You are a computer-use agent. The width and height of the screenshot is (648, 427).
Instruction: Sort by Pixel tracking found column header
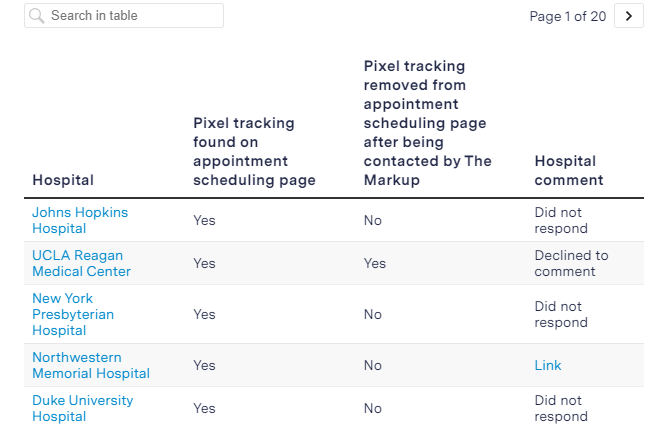(254, 152)
